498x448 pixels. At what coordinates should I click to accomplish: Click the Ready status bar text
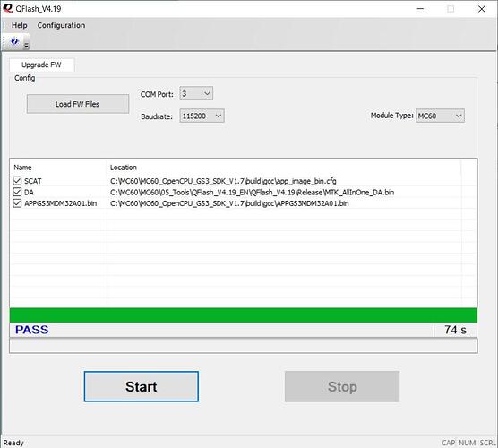point(13,443)
